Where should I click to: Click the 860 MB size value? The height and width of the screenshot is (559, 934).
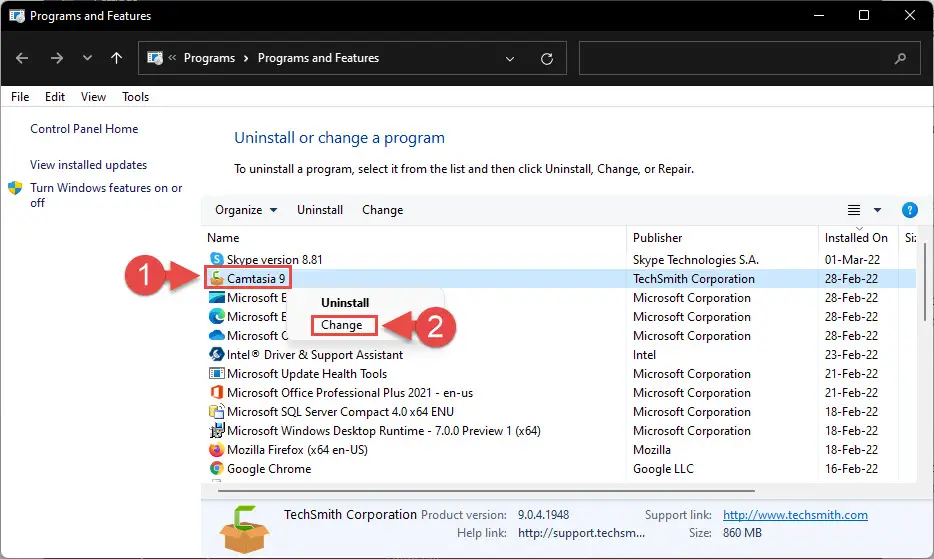point(742,533)
